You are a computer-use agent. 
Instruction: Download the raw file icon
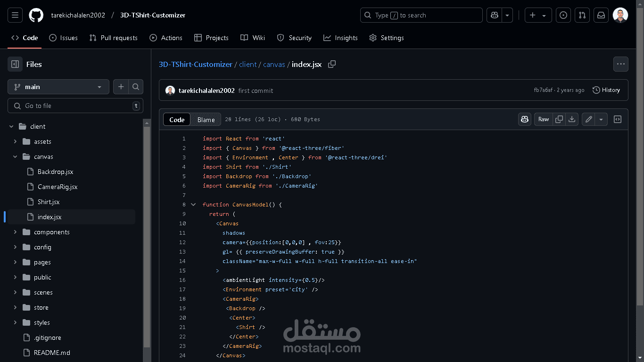572,119
